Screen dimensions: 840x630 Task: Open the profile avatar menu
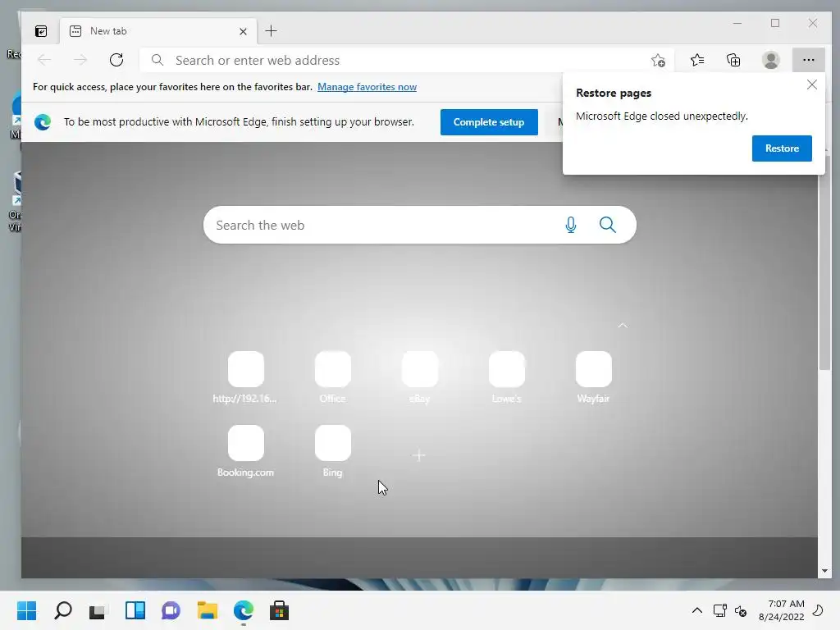pyautogui.click(x=771, y=60)
